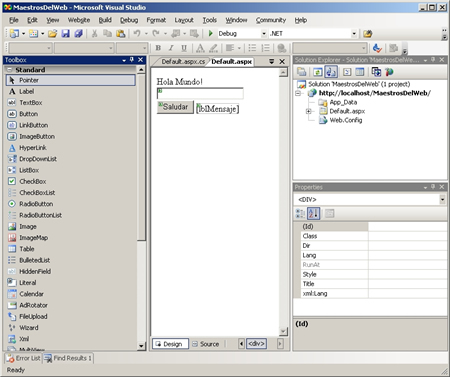Open the Build menu
Image resolution: width=450 pixels, height=377 pixels.
(105, 20)
